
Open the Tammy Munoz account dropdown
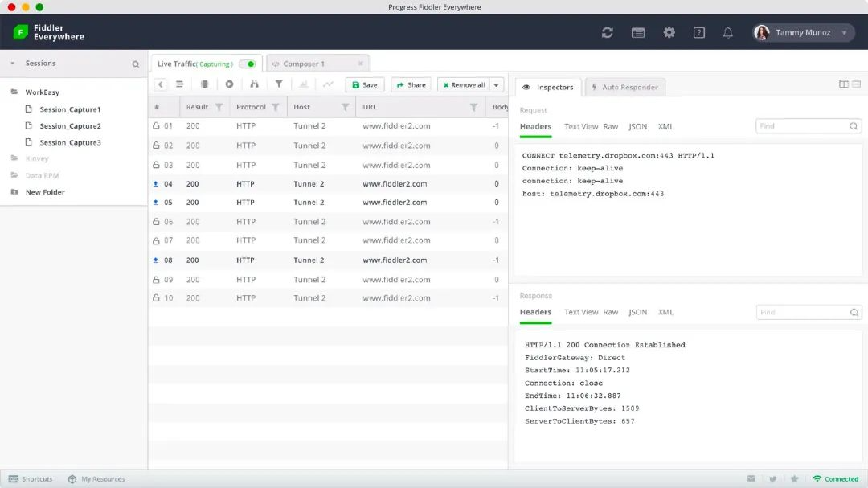[844, 33]
